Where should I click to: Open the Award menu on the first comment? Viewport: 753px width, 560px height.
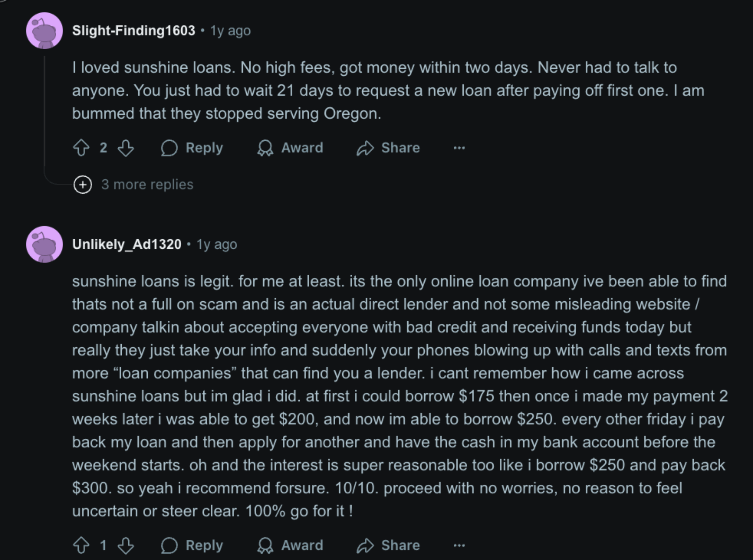[x=290, y=148]
